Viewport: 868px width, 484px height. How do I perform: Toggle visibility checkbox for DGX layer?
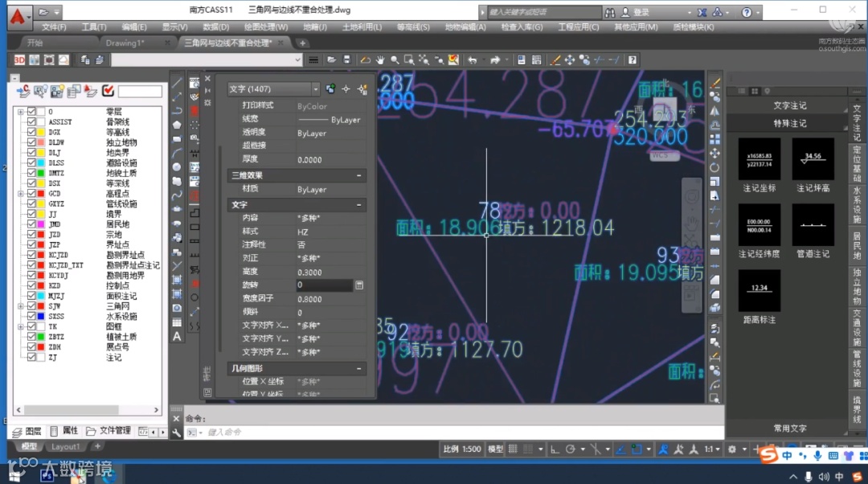click(32, 132)
